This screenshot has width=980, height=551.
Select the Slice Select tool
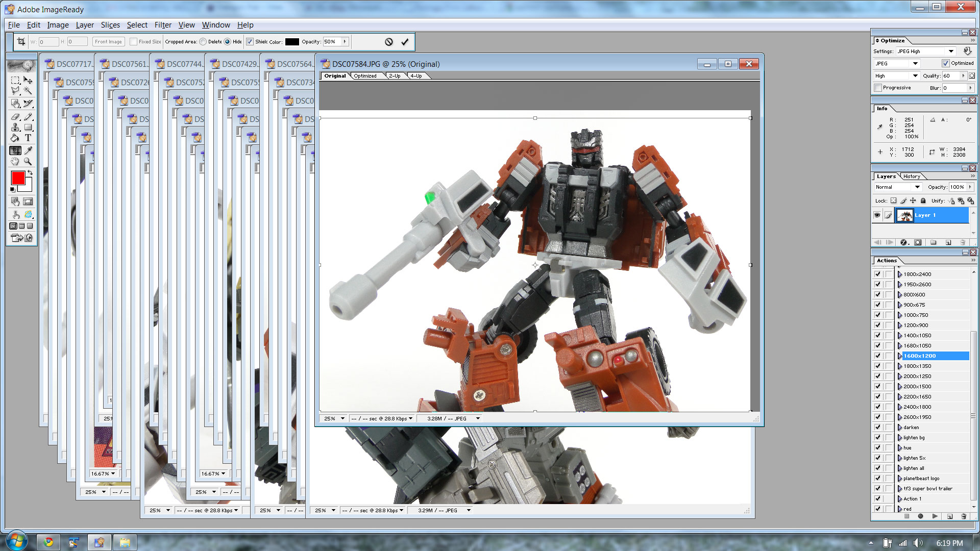pos(15,104)
